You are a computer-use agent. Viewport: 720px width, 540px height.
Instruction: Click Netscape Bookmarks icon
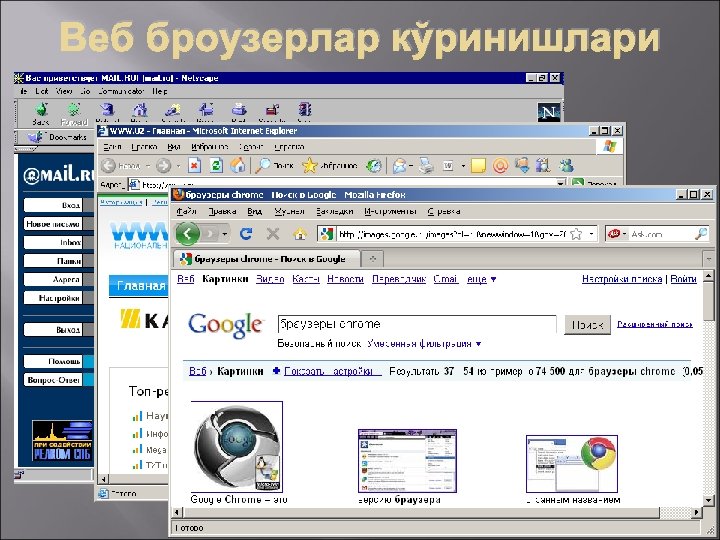(36, 137)
